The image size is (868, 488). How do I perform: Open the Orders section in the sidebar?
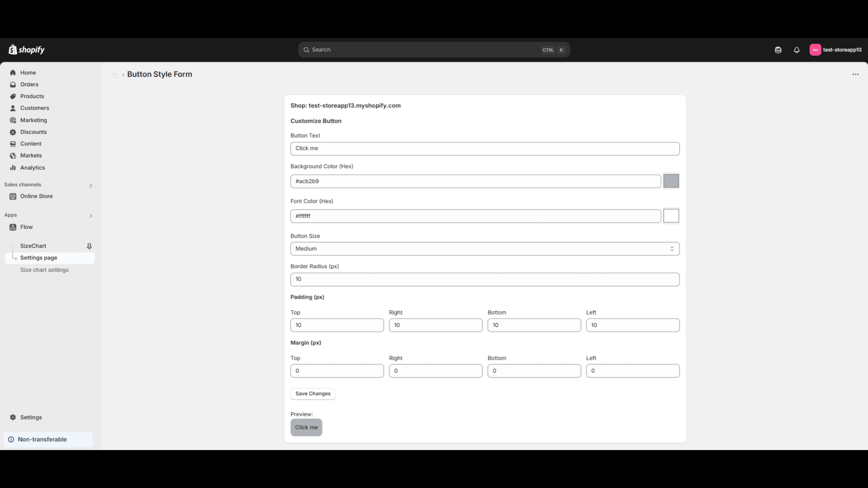29,84
